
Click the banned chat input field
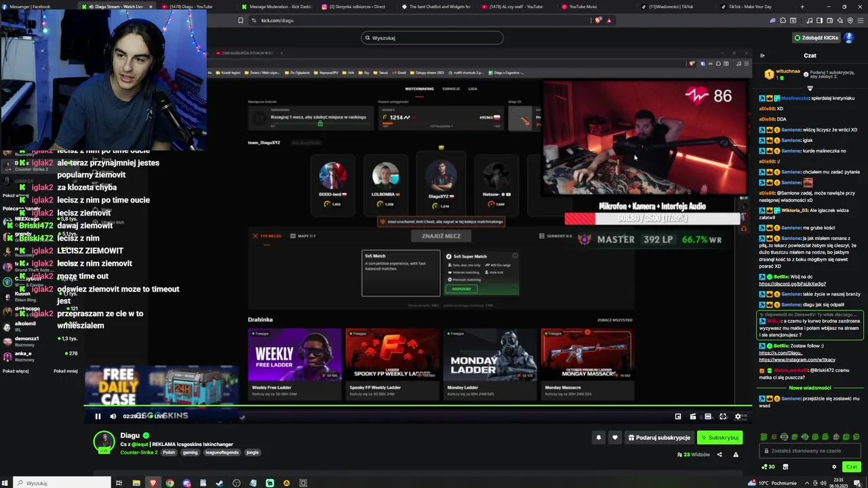(810, 451)
